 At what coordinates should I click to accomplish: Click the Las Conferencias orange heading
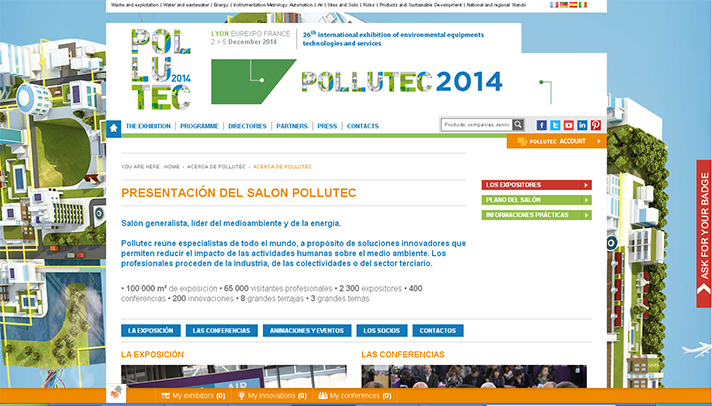tap(403, 355)
